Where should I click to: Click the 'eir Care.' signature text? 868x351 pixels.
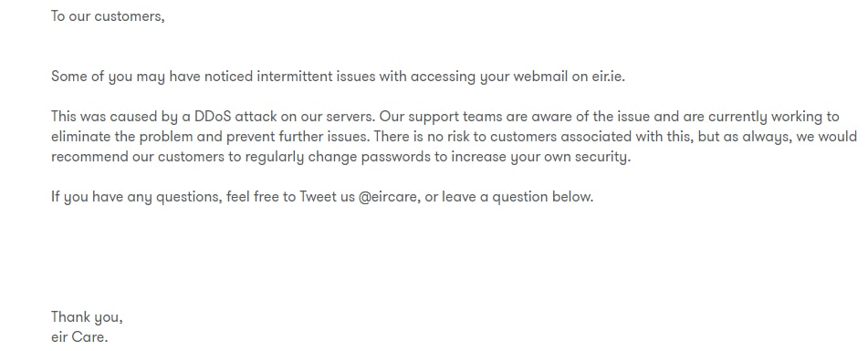(x=79, y=337)
